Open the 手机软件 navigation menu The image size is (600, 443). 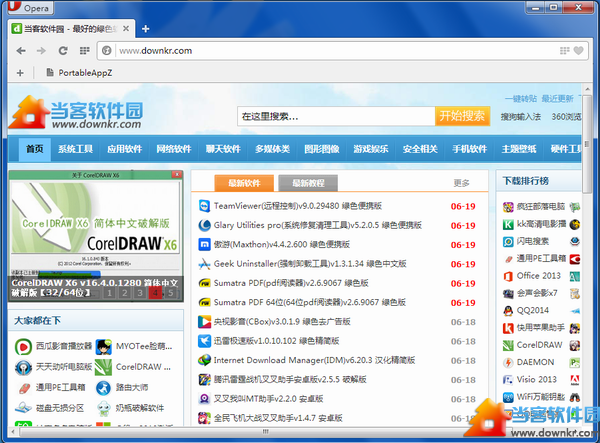(470, 149)
